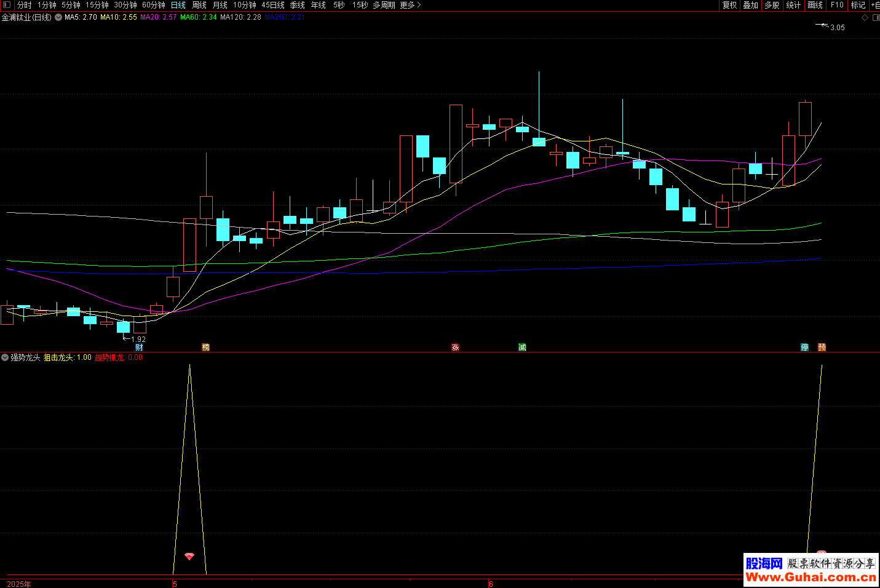Click the diamond icon at top right
880x588 pixels.
coord(865,18)
